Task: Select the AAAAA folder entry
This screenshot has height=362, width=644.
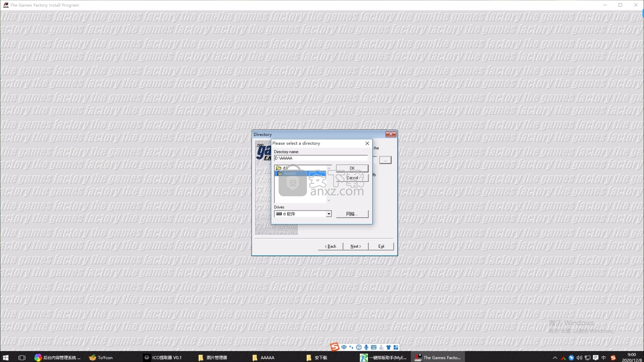Action: [300, 173]
